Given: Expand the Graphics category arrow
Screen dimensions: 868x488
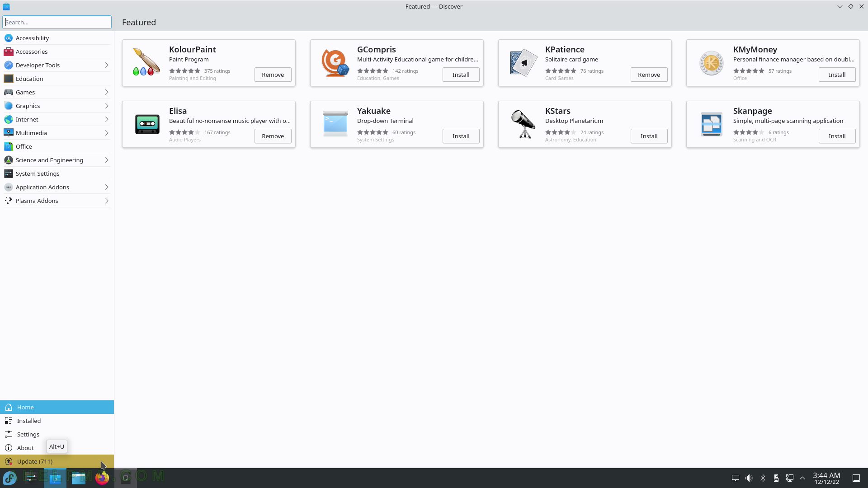Looking at the screenshot, I should pos(107,106).
